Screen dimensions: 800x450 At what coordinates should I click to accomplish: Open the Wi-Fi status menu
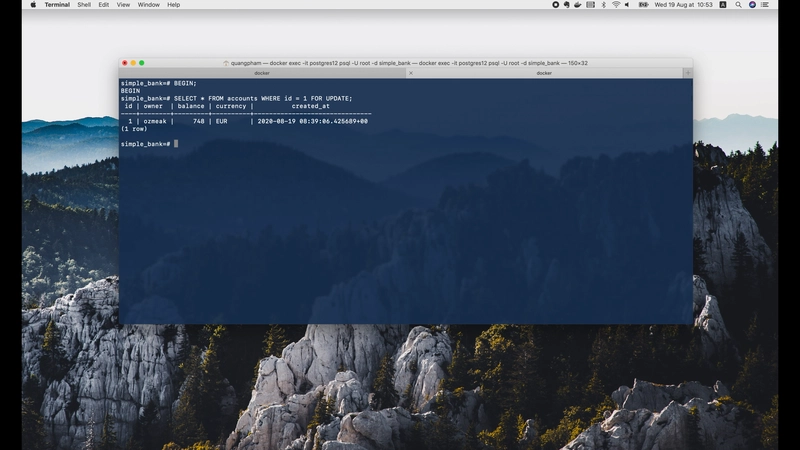coord(616,5)
